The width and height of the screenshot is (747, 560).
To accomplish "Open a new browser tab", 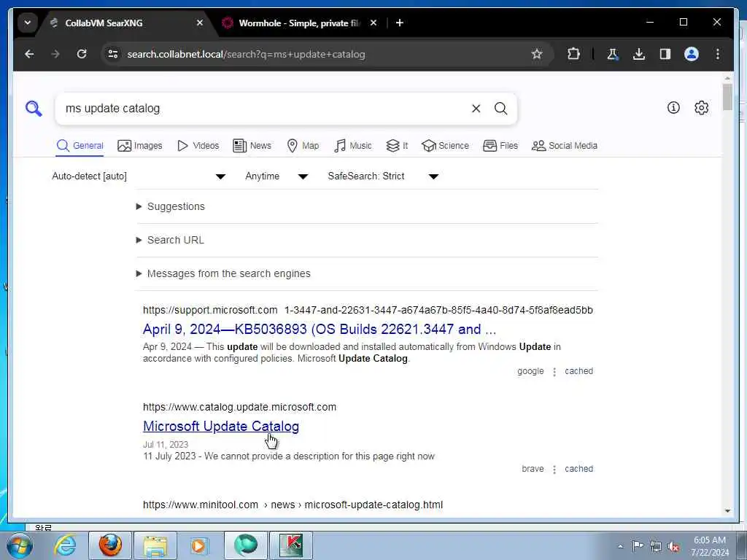I will point(400,23).
